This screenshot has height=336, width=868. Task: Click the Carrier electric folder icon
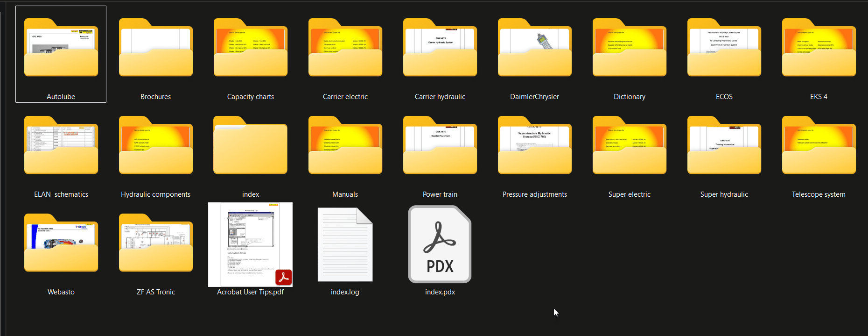[x=345, y=47]
